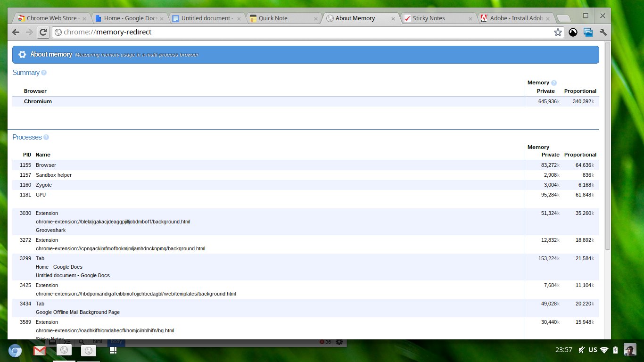Click the address bar showing chrome://memory-redirect
This screenshot has width=644, height=362.
302,32
